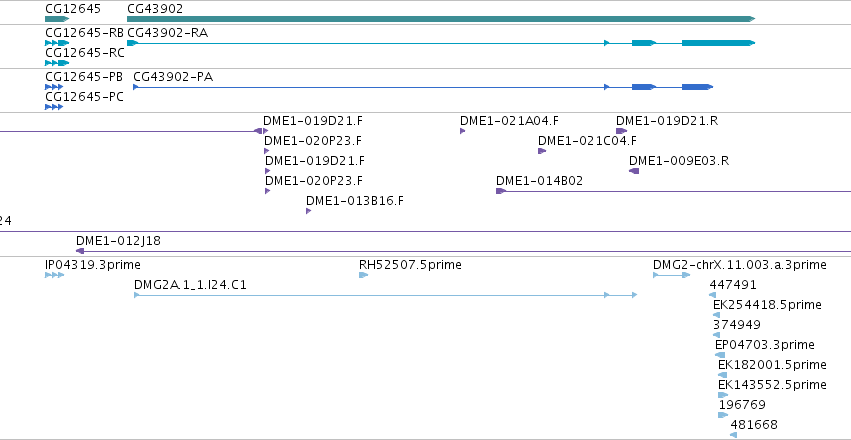Select the DME1-013B16.F feature label

355,201
